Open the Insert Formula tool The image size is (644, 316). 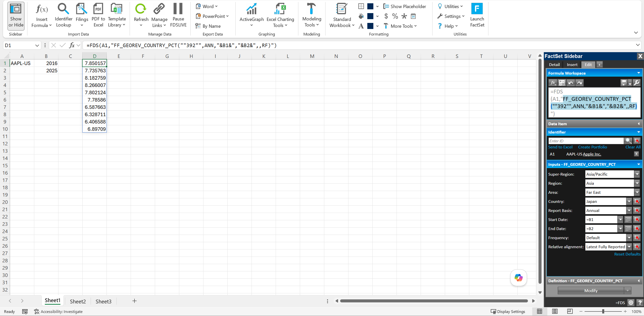[42, 15]
